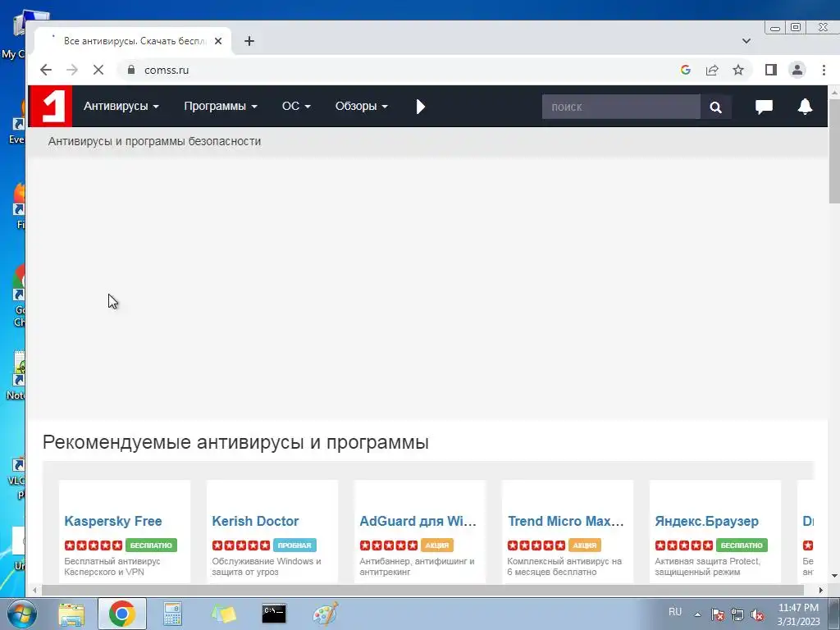This screenshot has width=840, height=630.
Task: Click the Kerish Doctor star rating
Action: coord(241,546)
